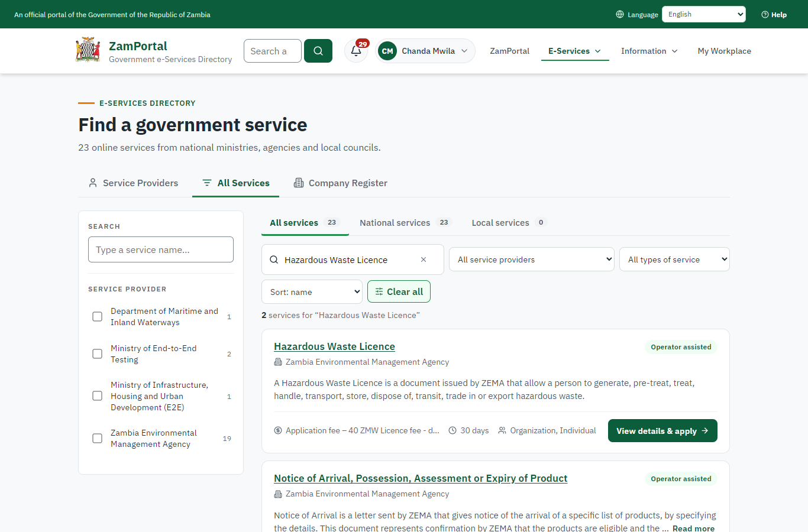Viewport: 808px width, 532px height.
Task: Open the Hazardous Waste Licence title link
Action: pos(334,346)
